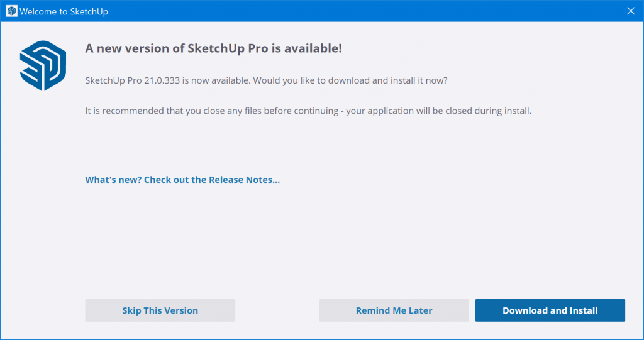Click the 'What's new?' text in link
Screen dimensions: 644x340
point(113,180)
